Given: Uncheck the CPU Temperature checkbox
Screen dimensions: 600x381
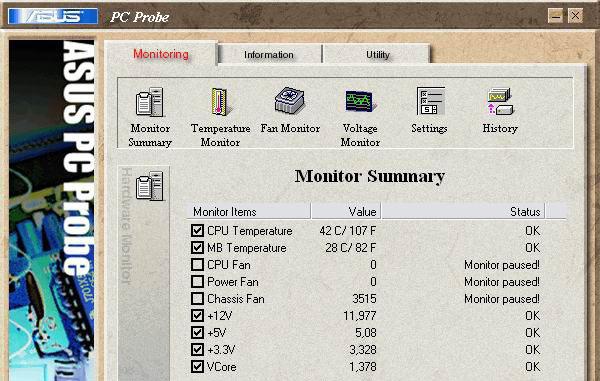Looking at the screenshot, I should (x=197, y=231).
